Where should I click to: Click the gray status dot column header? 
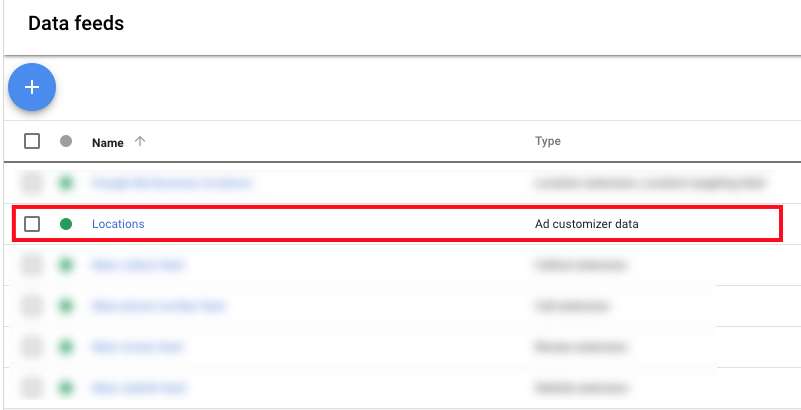tap(66, 141)
